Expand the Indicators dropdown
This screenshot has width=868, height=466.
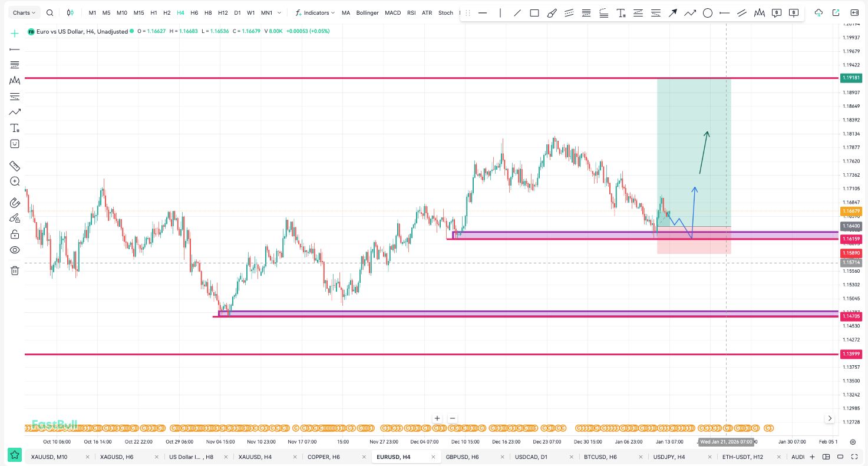tap(315, 13)
